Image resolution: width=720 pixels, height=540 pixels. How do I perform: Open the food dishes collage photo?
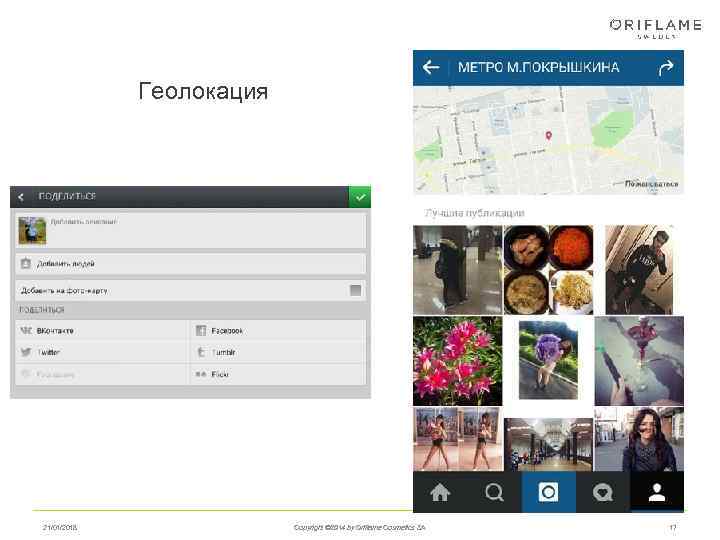coord(548,270)
